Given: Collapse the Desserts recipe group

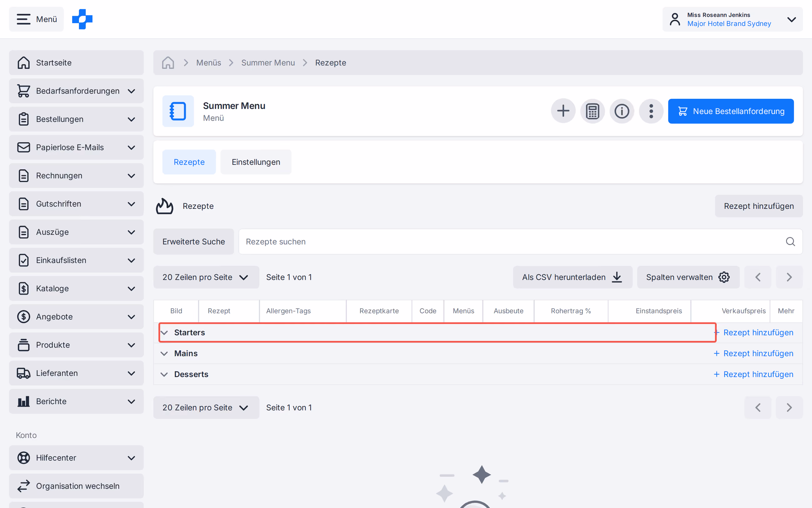Looking at the screenshot, I should pyautogui.click(x=164, y=374).
